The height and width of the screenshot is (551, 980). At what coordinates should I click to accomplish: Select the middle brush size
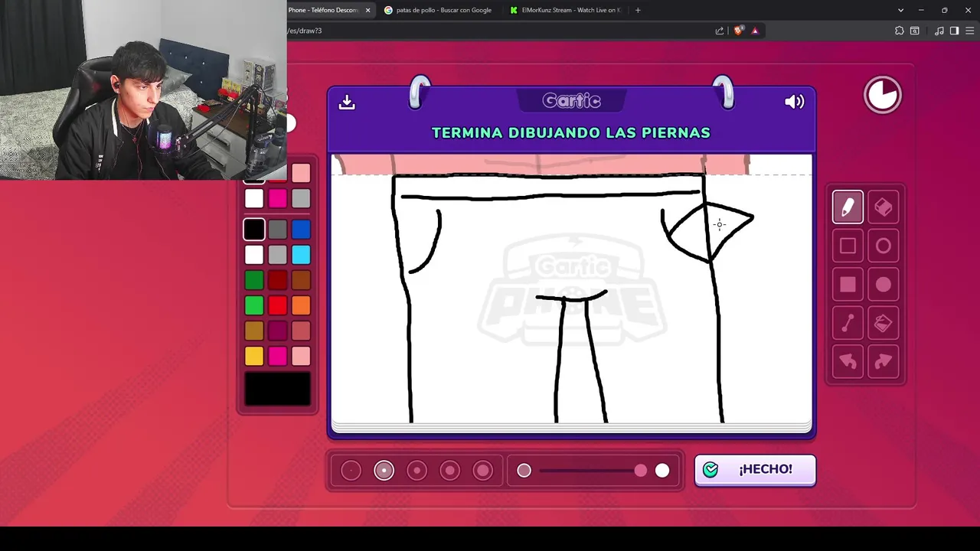pyautogui.click(x=416, y=471)
